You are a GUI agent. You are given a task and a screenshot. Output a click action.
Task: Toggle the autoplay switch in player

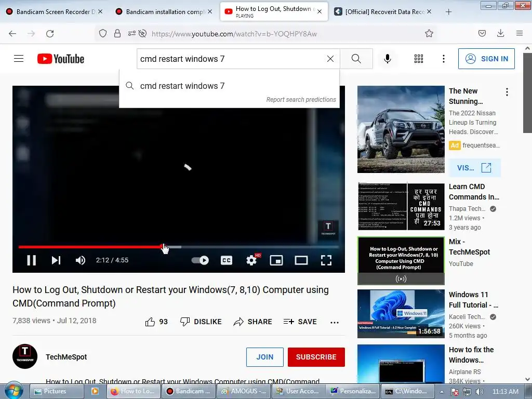(200, 260)
